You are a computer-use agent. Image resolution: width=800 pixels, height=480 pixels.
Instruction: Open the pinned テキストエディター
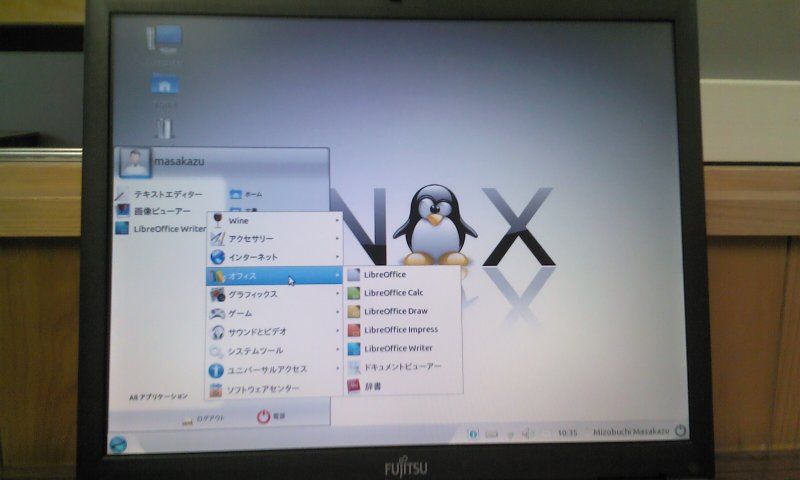[x=161, y=194]
